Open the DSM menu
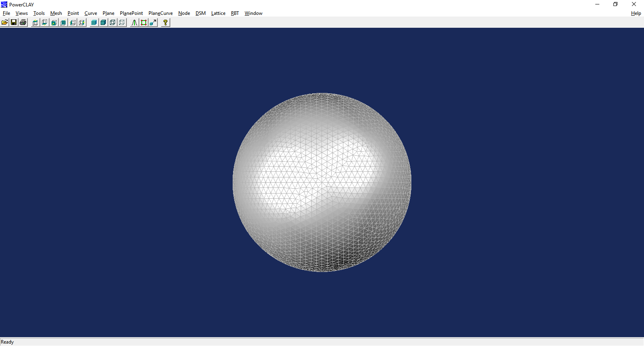The width and height of the screenshot is (644, 346). pyautogui.click(x=200, y=13)
